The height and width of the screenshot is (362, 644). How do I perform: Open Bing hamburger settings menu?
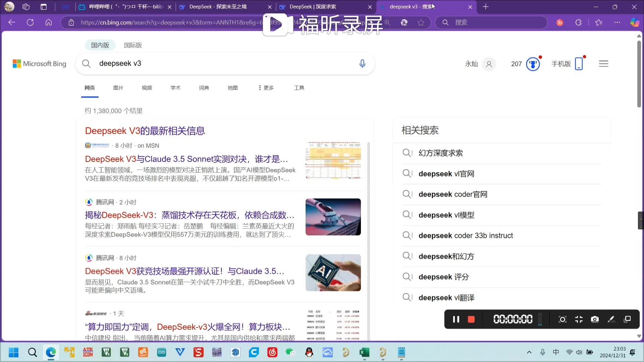(603, 64)
